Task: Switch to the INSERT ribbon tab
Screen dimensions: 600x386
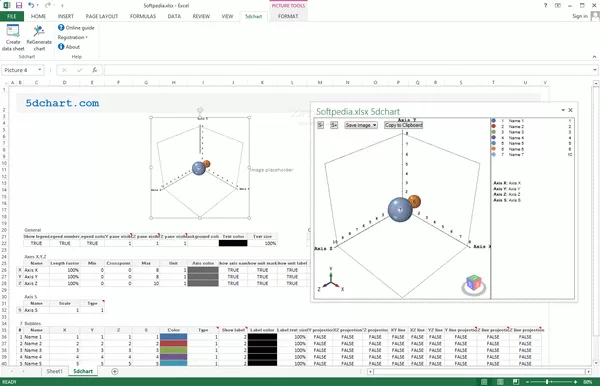Action: [x=66, y=16]
